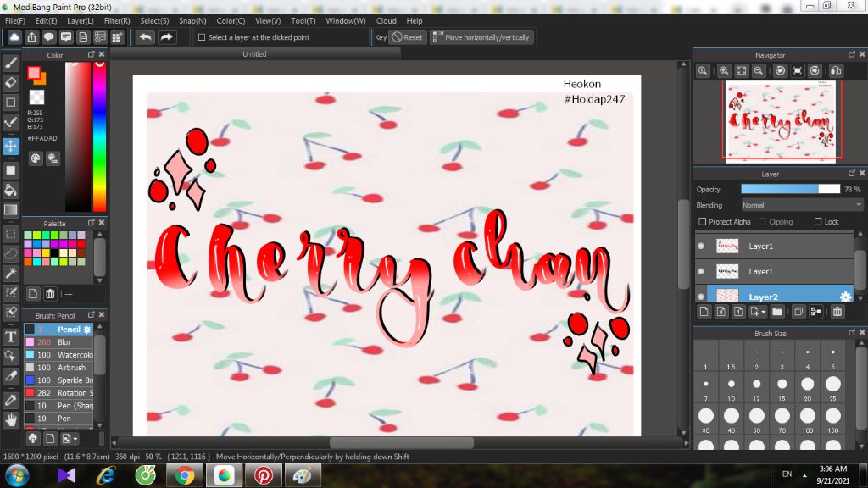The width and height of the screenshot is (868, 488).
Task: Pop out the Navigator panel
Action: (851, 54)
